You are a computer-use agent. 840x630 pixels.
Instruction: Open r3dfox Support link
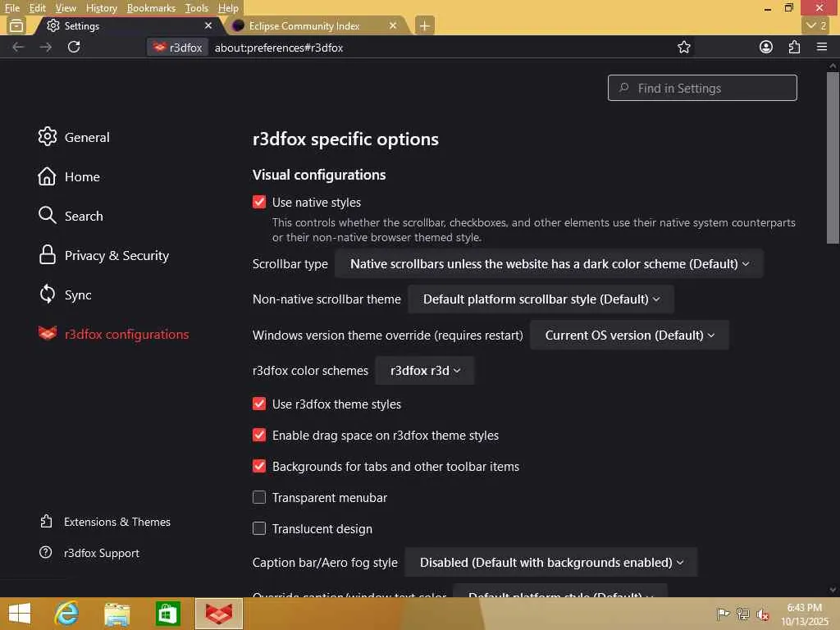click(x=89, y=553)
